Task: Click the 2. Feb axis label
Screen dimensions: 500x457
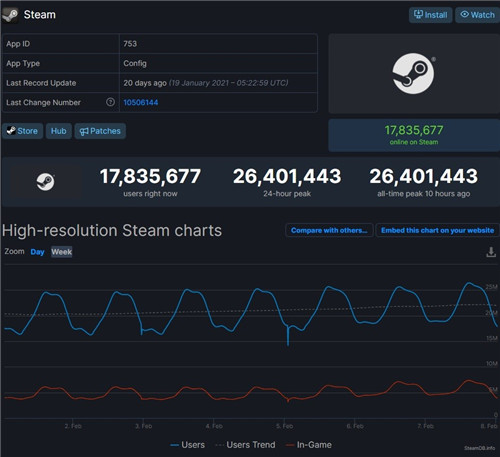Action: [x=73, y=426]
